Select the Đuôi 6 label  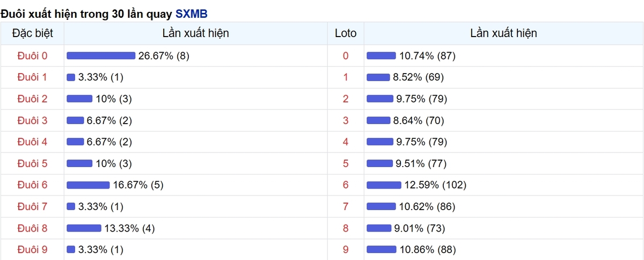(x=32, y=185)
